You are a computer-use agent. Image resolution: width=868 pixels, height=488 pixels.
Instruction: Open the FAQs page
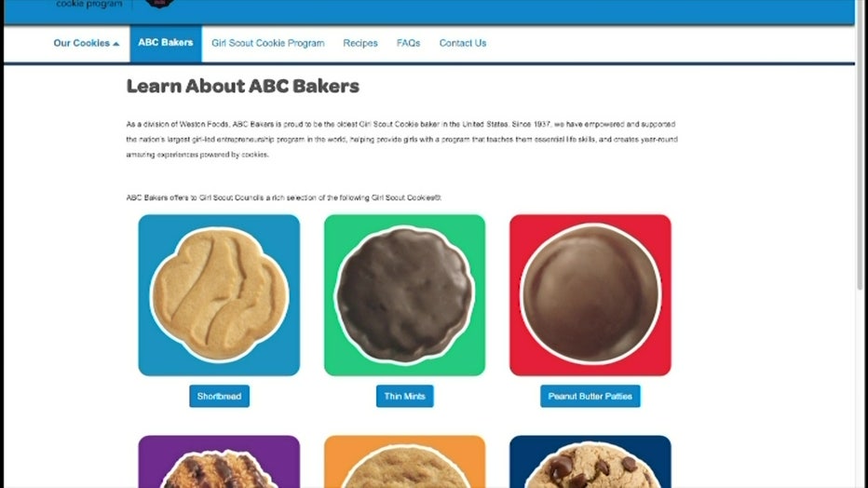(x=409, y=43)
